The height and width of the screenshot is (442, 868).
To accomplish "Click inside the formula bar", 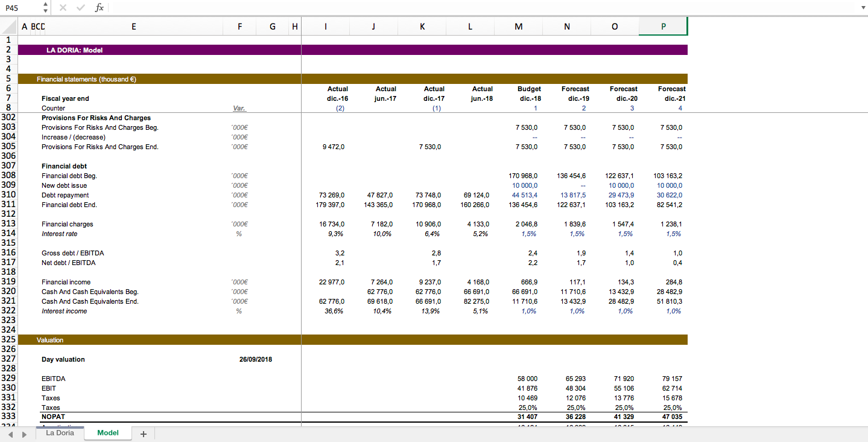I will coord(483,7).
